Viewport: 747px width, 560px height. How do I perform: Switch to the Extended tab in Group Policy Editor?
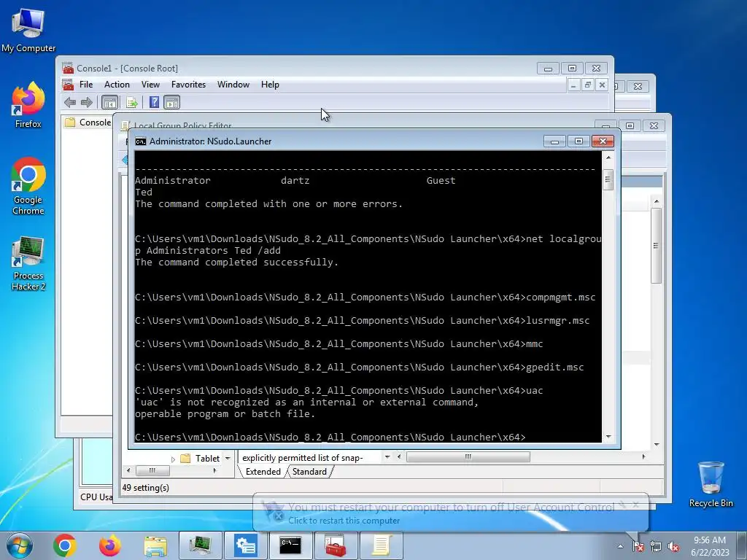pyautogui.click(x=263, y=472)
